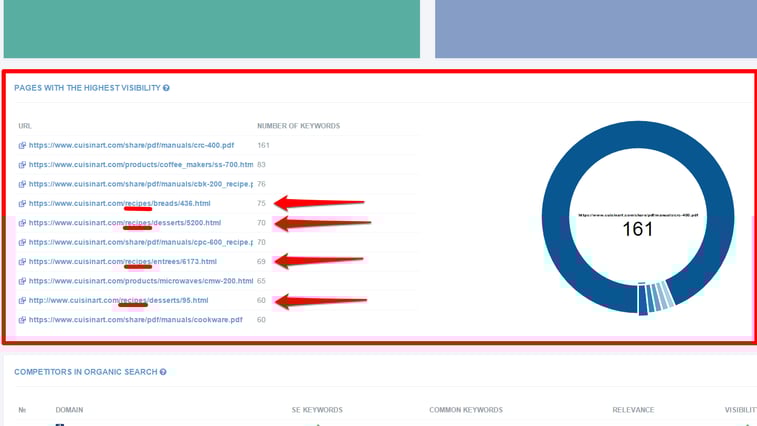
Task: Click help icon beside Pages With Highest Visibility
Action: (166, 88)
